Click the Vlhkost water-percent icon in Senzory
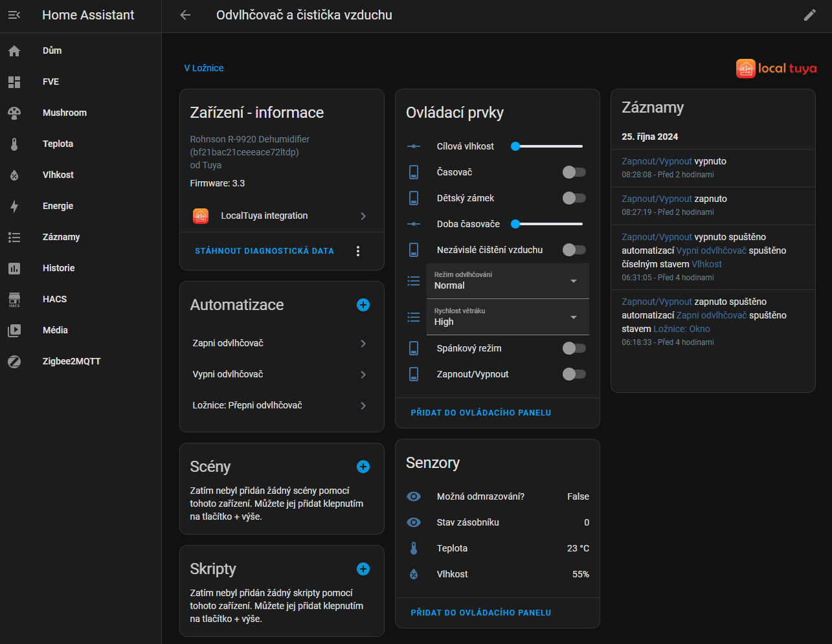This screenshot has height=644, width=832. coord(414,574)
